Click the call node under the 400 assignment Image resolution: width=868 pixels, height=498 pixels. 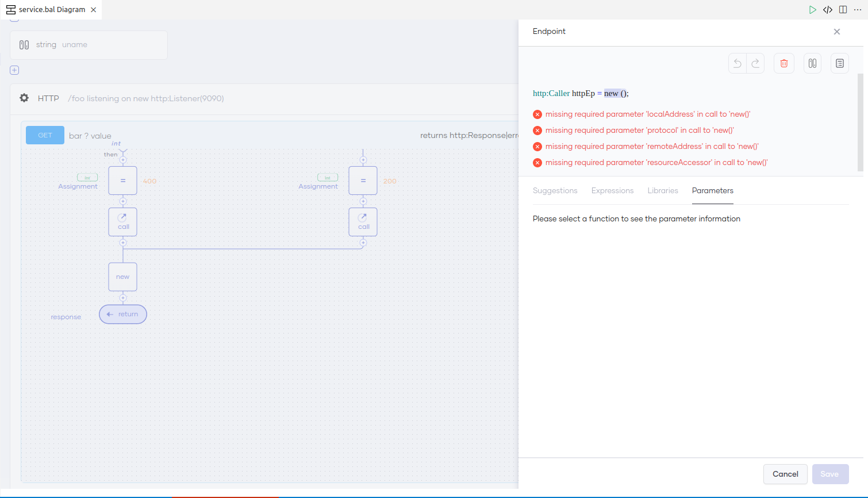tap(122, 222)
